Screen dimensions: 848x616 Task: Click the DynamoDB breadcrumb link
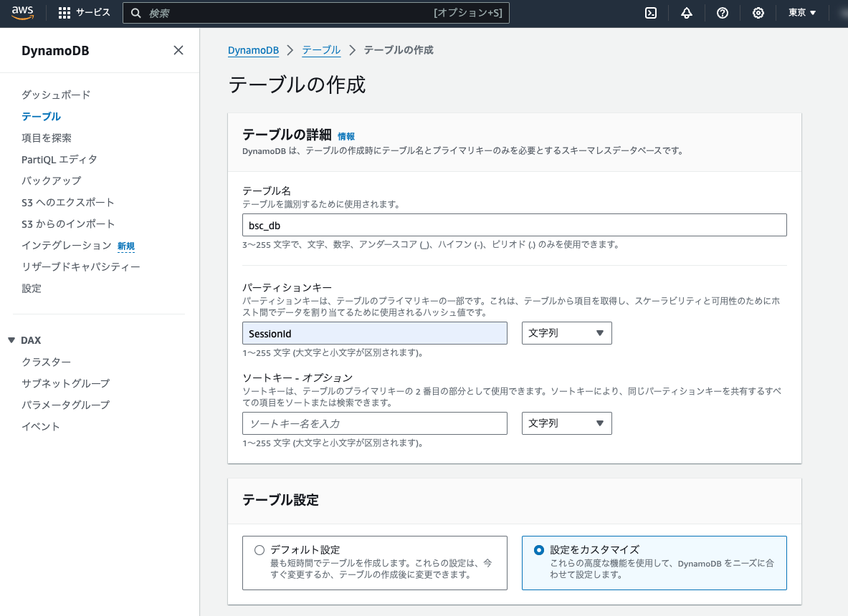pos(252,49)
